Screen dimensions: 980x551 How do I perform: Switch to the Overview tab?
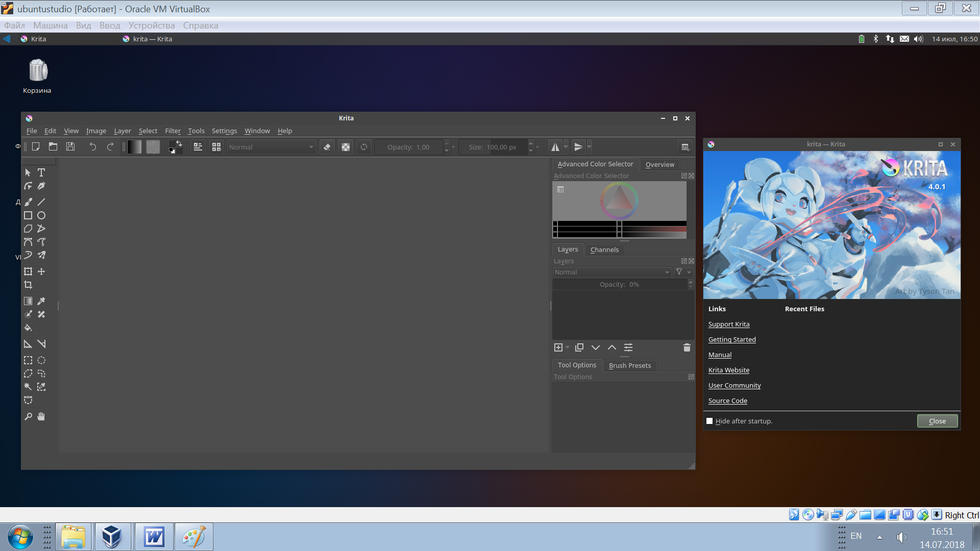659,164
